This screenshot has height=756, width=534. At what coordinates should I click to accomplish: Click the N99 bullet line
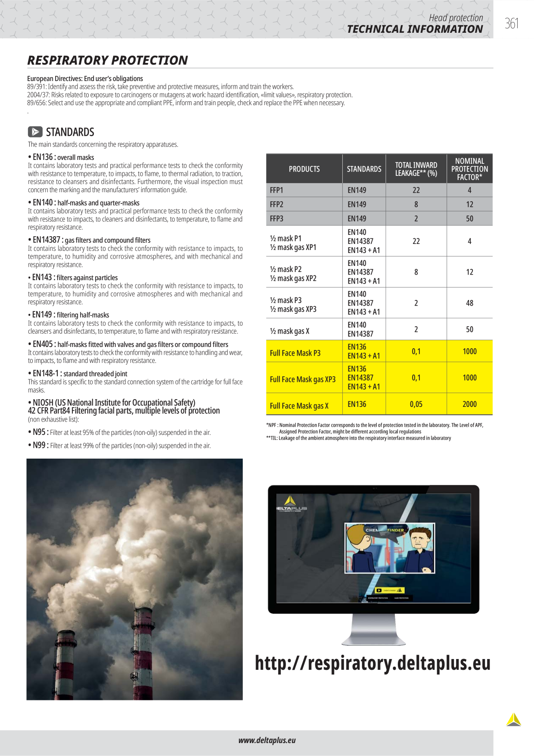tap(119, 446)
